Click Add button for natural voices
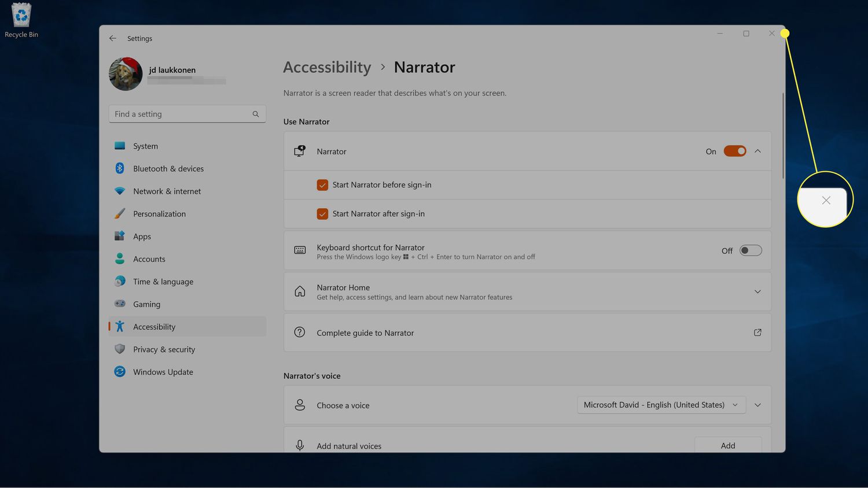Image resolution: width=868 pixels, height=488 pixels. pyautogui.click(x=728, y=445)
